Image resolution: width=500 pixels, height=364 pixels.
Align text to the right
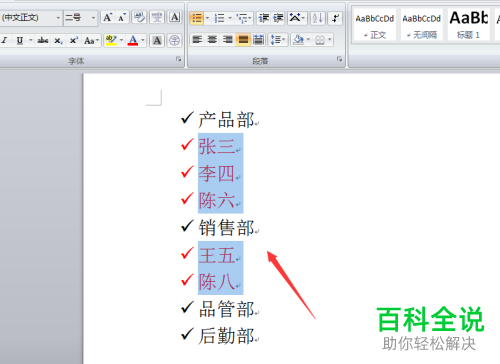(227, 40)
